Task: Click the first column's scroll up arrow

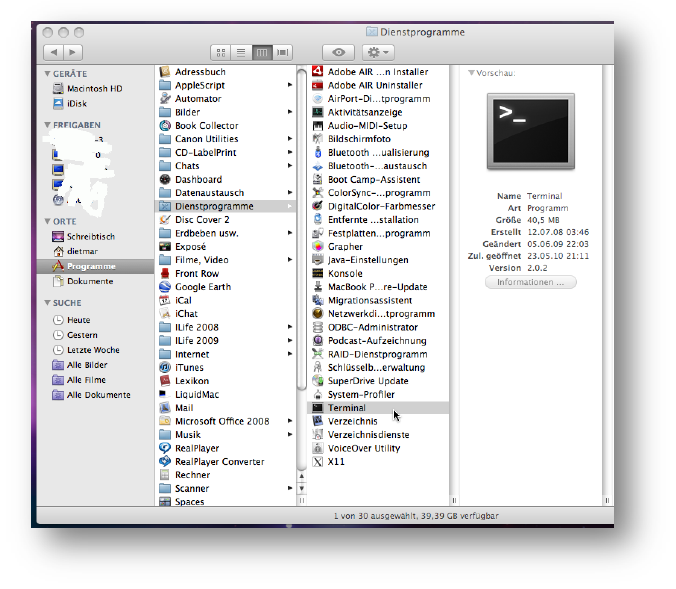Action: (x=302, y=476)
